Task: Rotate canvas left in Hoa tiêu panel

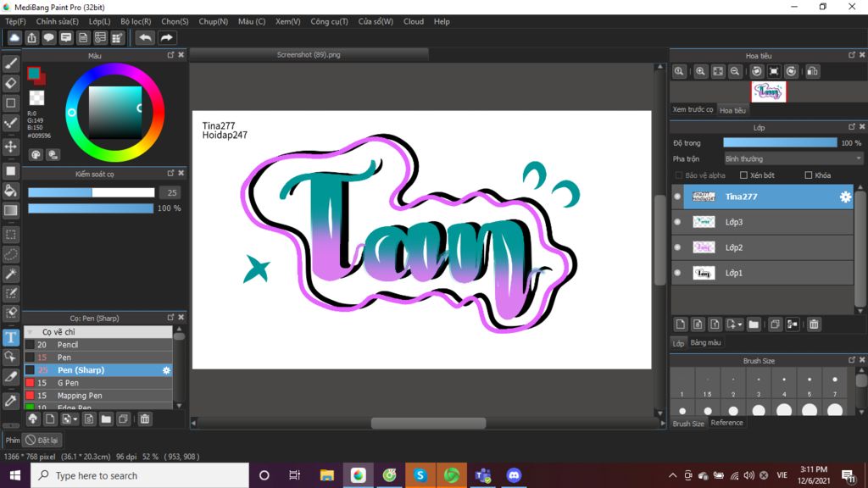Action: 757,71
